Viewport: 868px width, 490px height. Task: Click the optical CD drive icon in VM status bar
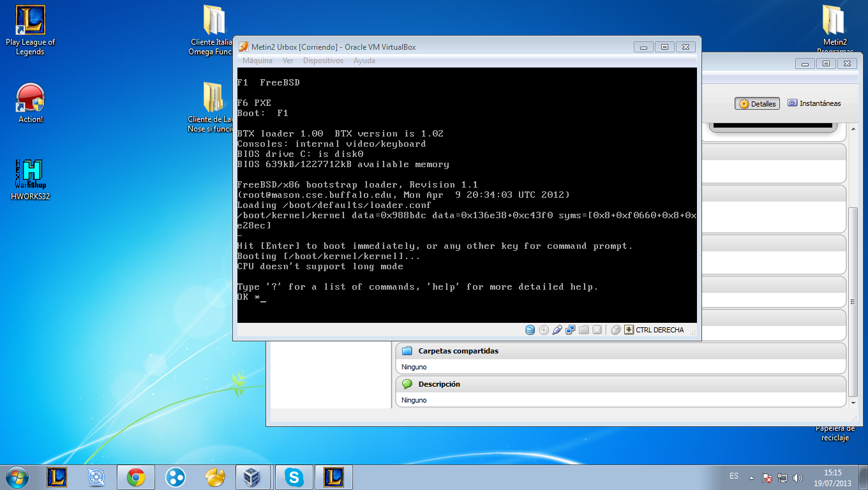pyautogui.click(x=544, y=330)
